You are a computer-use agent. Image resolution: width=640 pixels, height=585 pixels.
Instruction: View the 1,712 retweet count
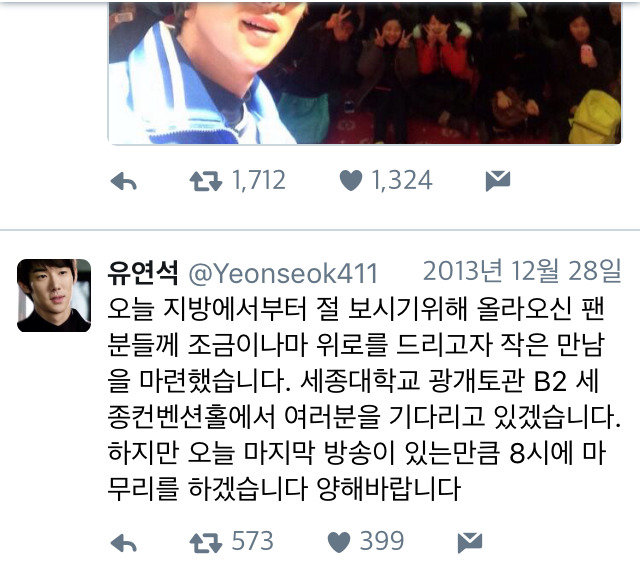tap(259, 180)
